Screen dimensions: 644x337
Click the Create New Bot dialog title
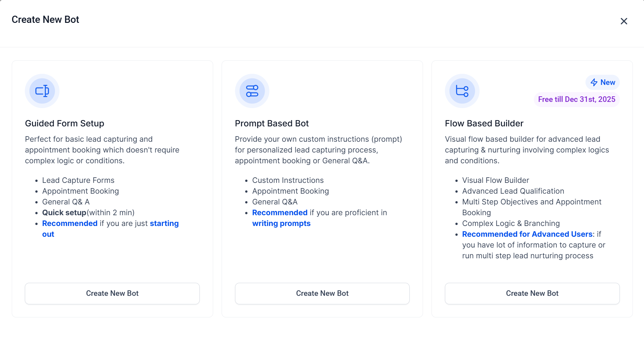(x=45, y=20)
